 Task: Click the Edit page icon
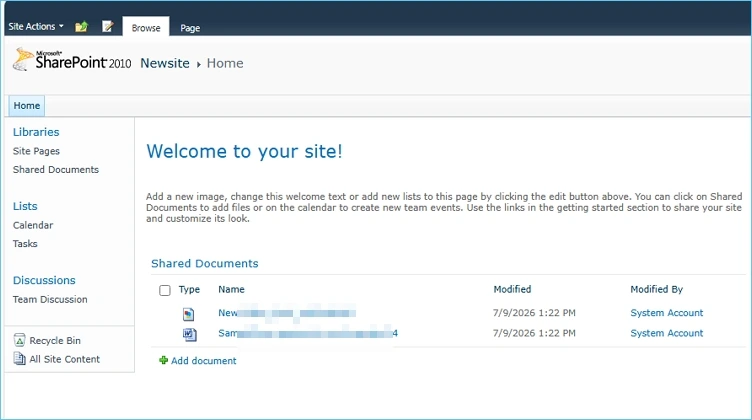108,26
